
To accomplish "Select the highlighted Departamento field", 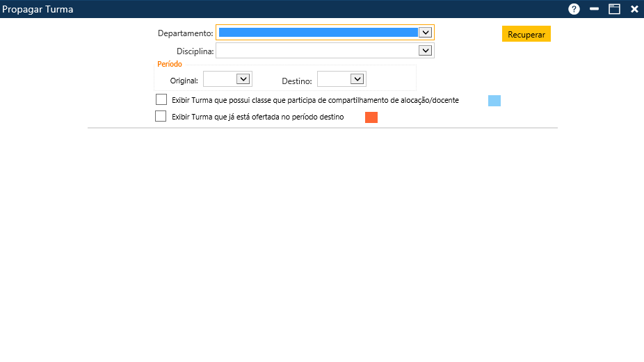I will pyautogui.click(x=318, y=32).
